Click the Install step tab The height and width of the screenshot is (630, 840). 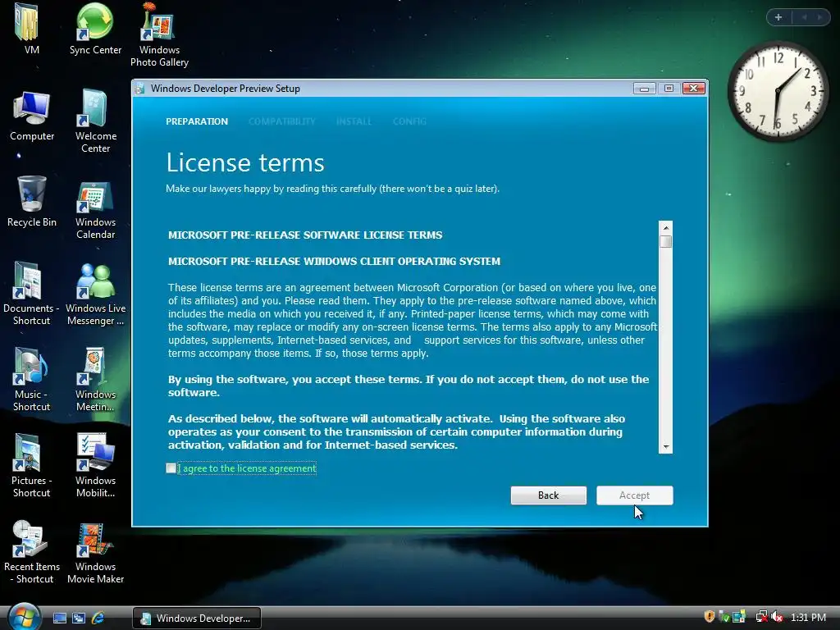[x=354, y=121]
